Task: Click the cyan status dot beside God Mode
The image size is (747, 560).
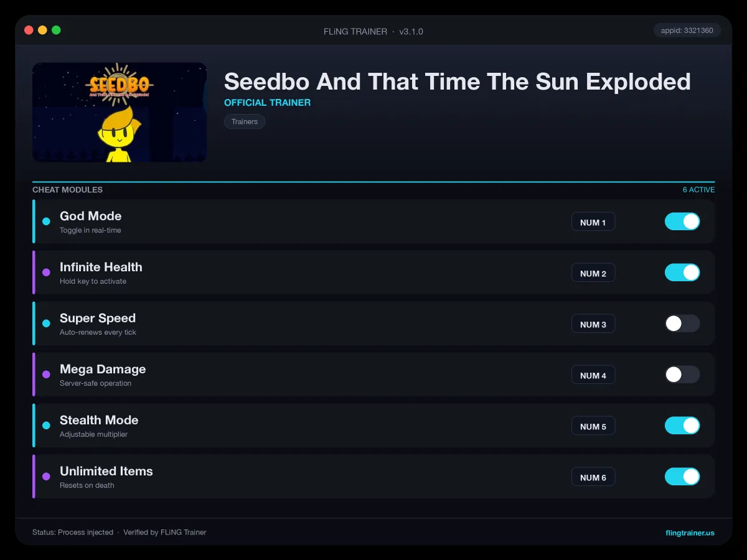Action: pos(46,222)
